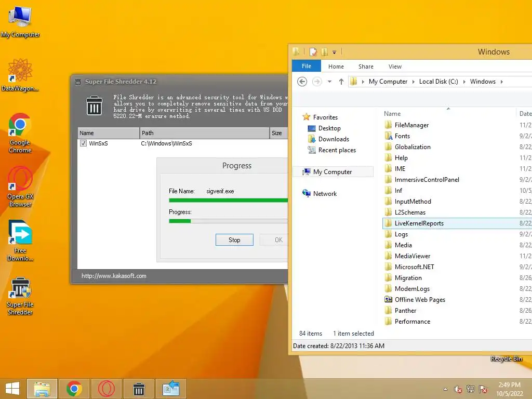
Task: Open DataWagon desktop shortcut
Action: (20, 75)
